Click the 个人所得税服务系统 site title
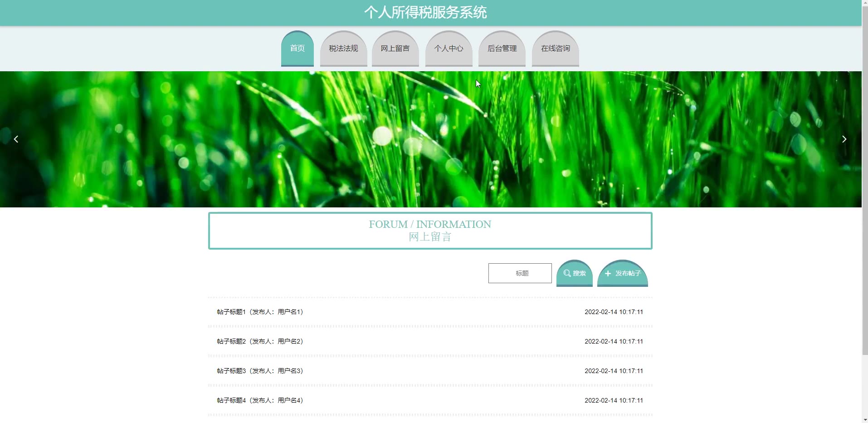This screenshot has height=423, width=868. (425, 12)
